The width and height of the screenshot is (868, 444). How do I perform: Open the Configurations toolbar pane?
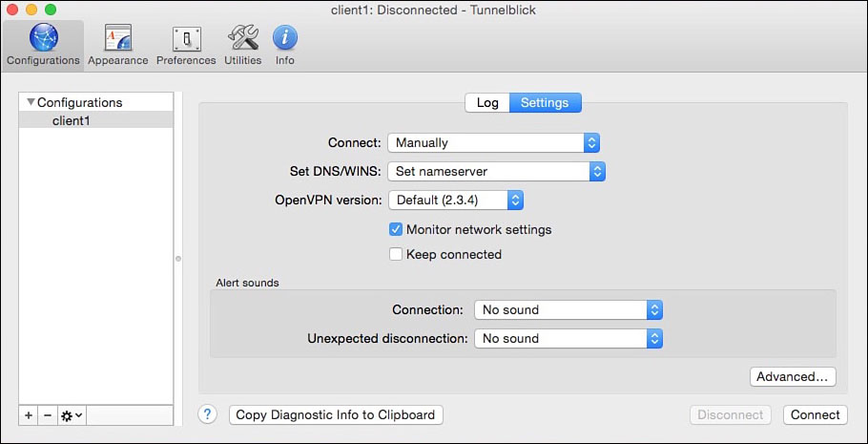tap(43, 46)
